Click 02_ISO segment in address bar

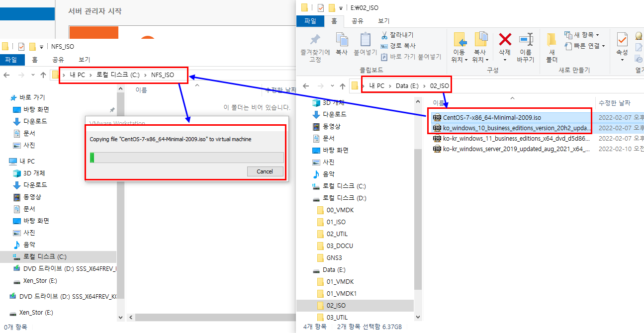[440, 85]
